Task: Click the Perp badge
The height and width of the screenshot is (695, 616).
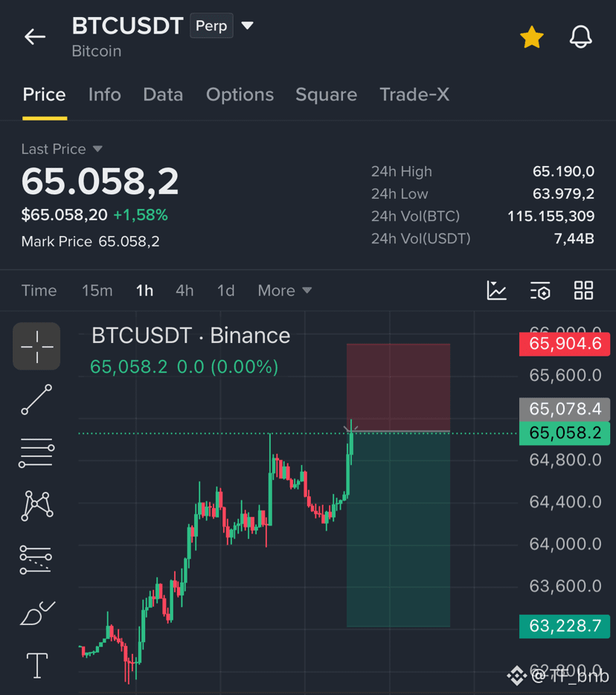Action: [x=211, y=26]
